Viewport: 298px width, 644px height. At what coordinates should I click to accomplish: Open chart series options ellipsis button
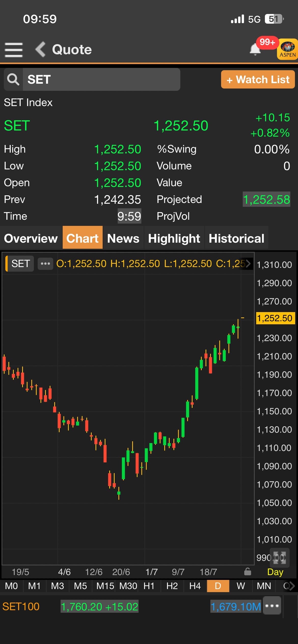[x=45, y=264]
